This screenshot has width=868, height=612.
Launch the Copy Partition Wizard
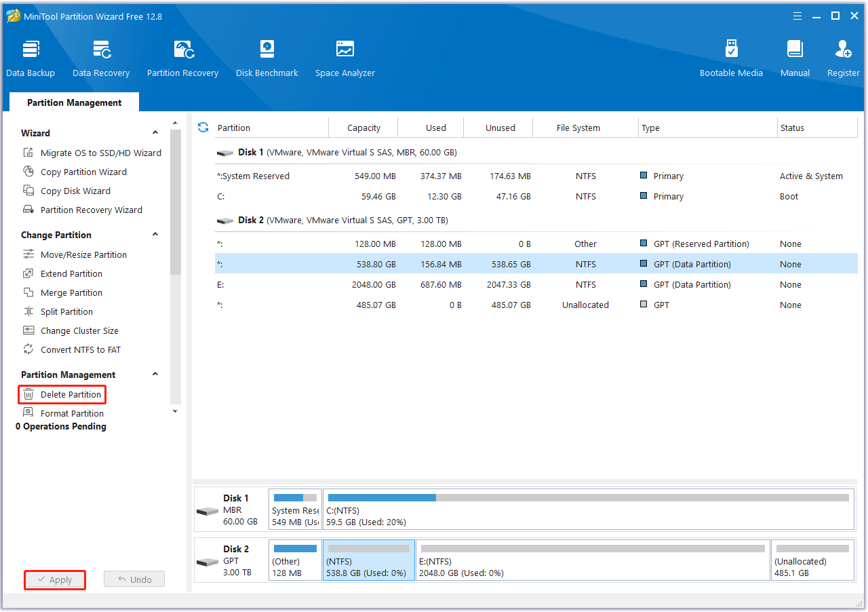click(75, 172)
